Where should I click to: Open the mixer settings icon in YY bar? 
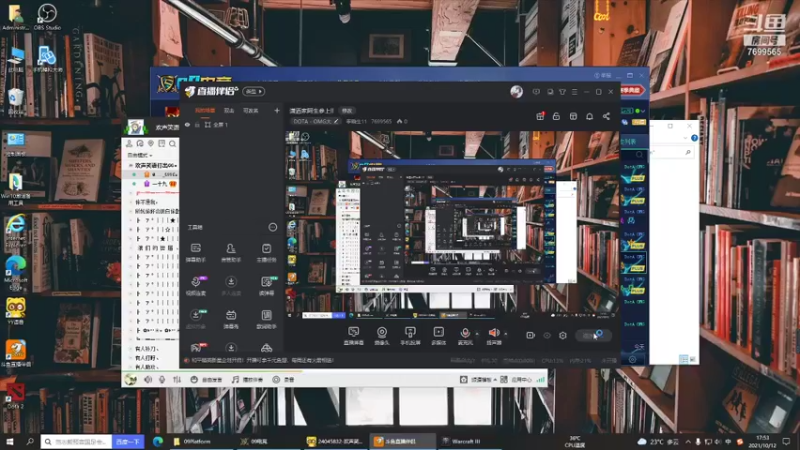click(177, 380)
